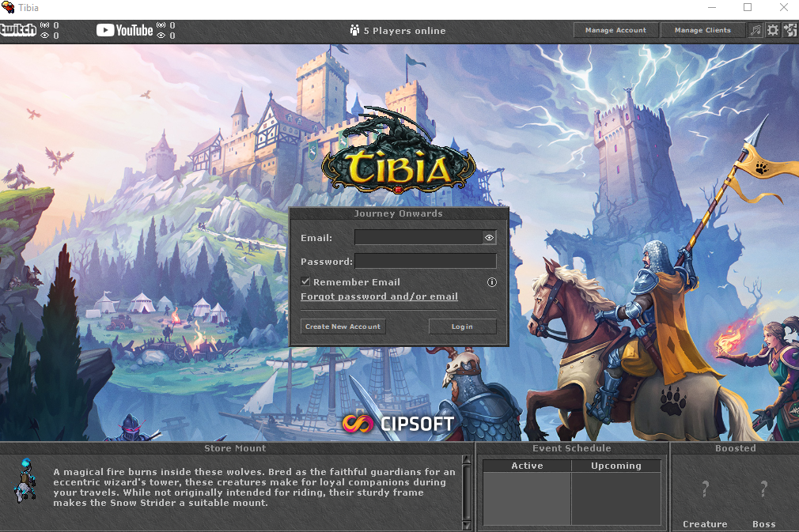Minimize the Tibia window
The image size is (799, 532).
pos(712,7)
